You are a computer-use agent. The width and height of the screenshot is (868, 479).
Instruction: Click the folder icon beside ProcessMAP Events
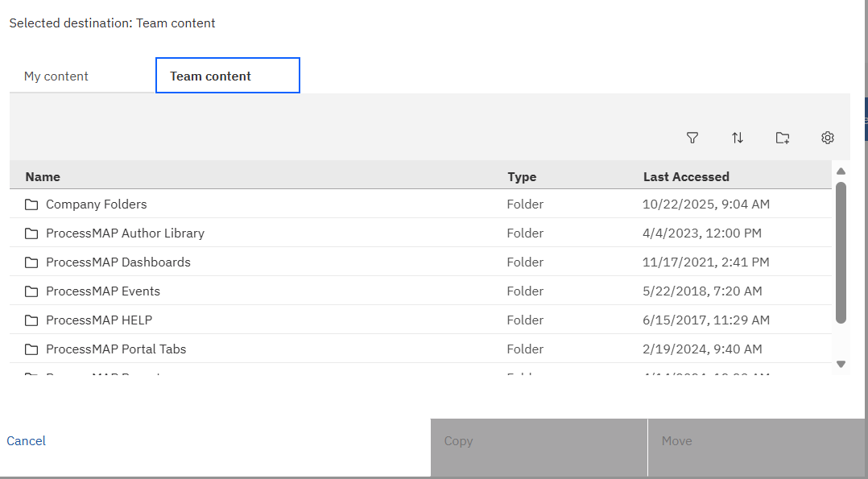click(x=31, y=291)
